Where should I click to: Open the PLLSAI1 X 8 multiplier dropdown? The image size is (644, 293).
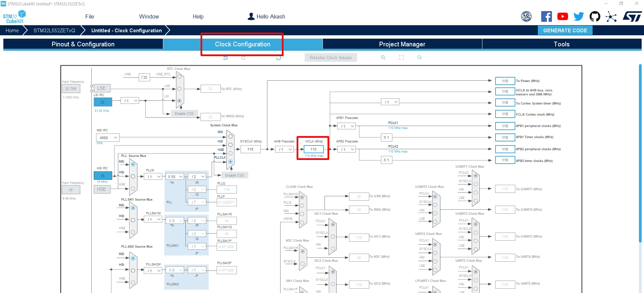click(175, 221)
